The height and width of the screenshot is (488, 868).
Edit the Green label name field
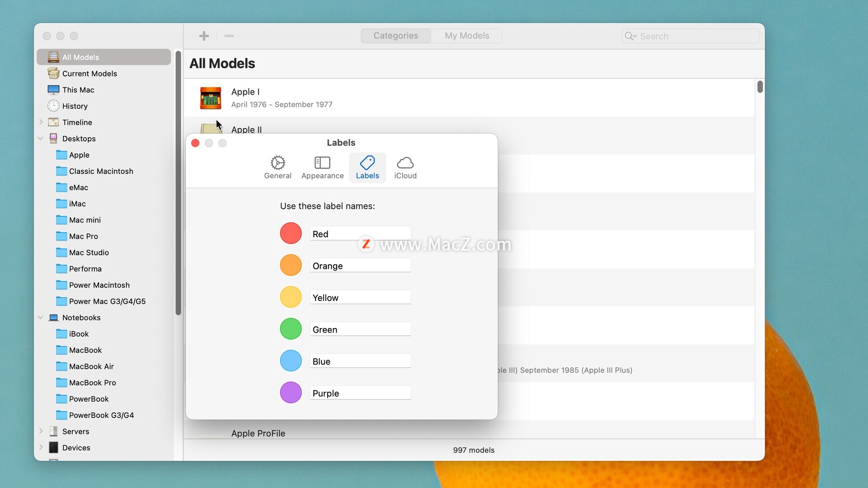point(360,329)
